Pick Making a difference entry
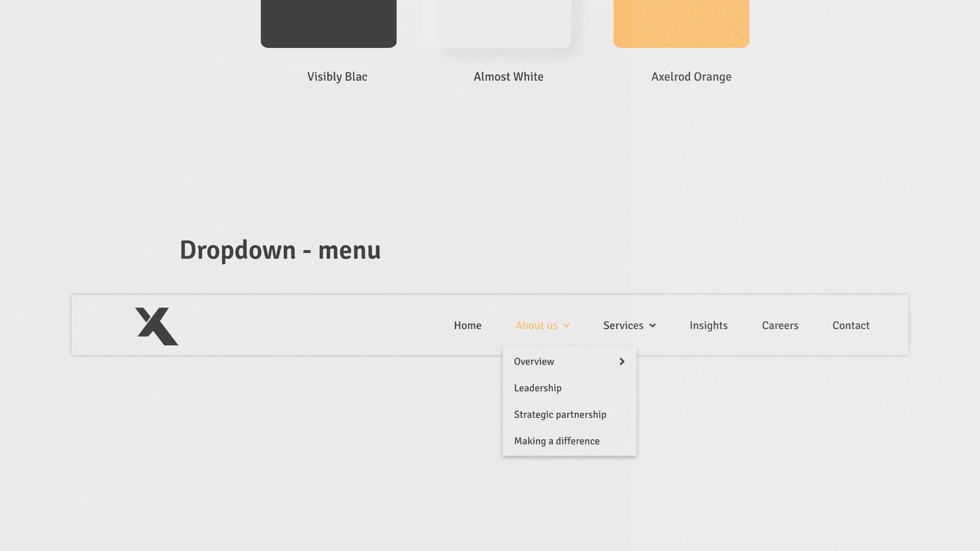980x551 pixels. (x=556, y=441)
